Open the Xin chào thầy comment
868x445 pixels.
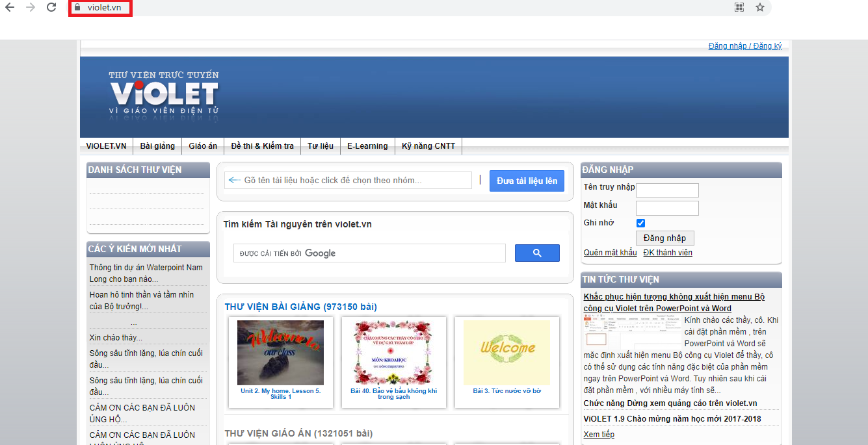pos(116,338)
